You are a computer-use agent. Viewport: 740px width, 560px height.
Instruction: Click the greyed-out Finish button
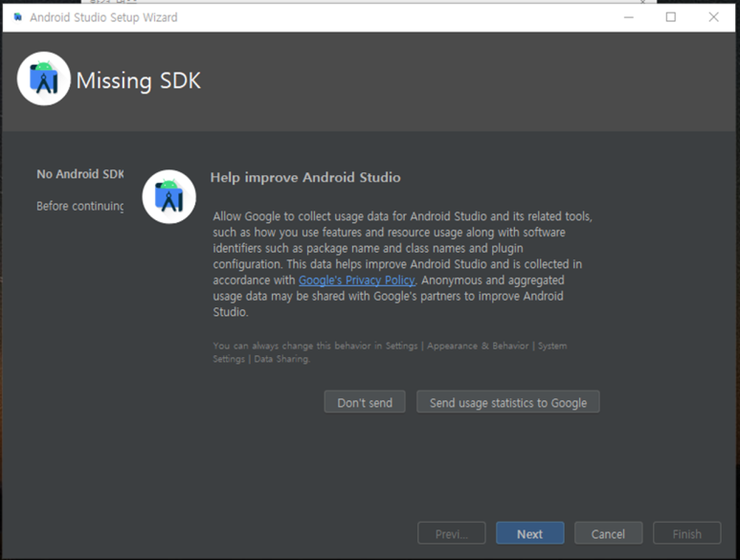click(x=686, y=533)
